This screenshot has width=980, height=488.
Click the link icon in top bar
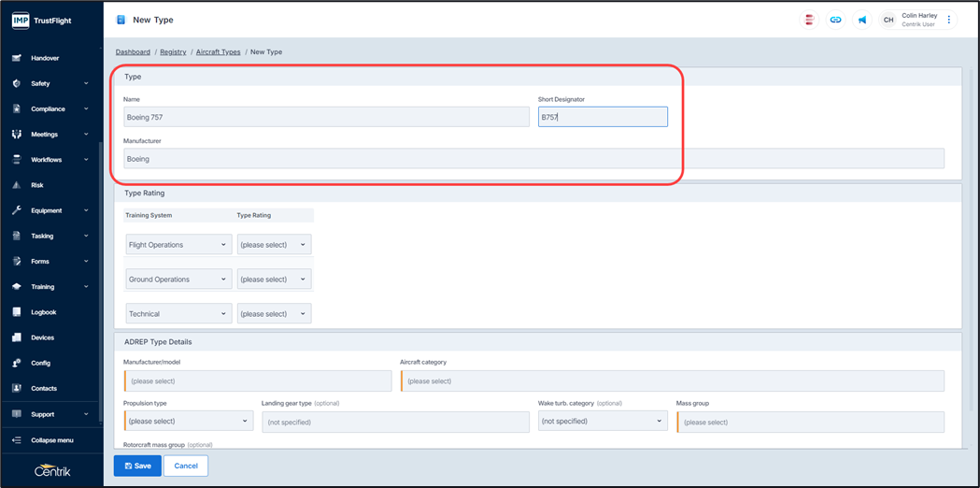(835, 20)
